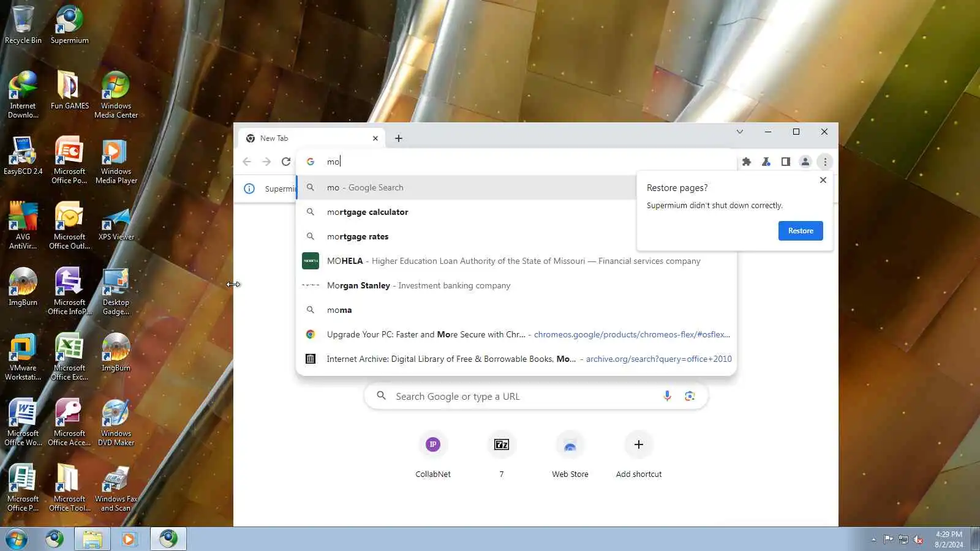The height and width of the screenshot is (551, 980).
Task: Search by image with Google Lens icon
Action: click(690, 396)
